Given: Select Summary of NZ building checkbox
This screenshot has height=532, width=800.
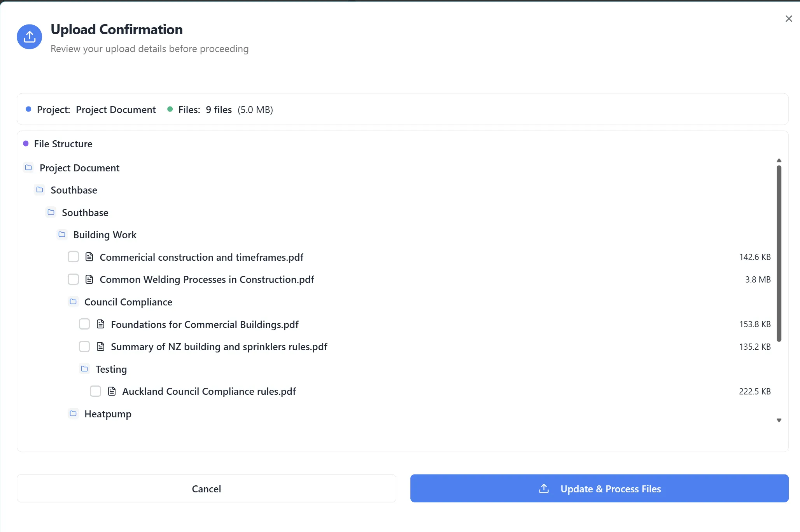Looking at the screenshot, I should click(x=84, y=347).
